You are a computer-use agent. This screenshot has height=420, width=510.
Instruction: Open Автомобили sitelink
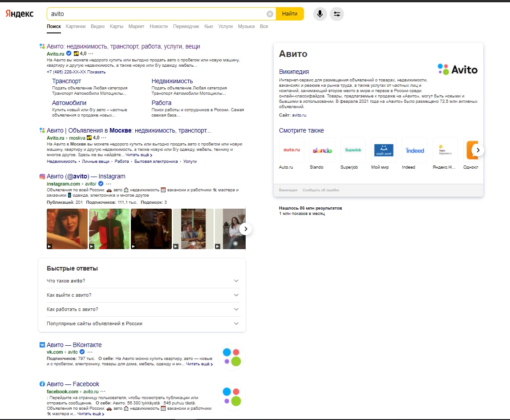[x=69, y=103]
